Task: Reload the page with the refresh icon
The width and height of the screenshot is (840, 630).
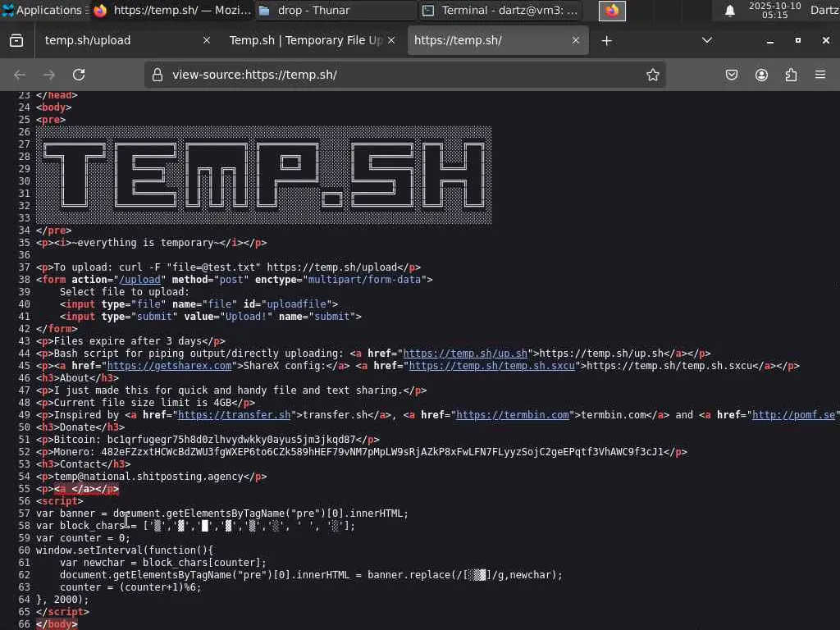Action: coord(79,75)
